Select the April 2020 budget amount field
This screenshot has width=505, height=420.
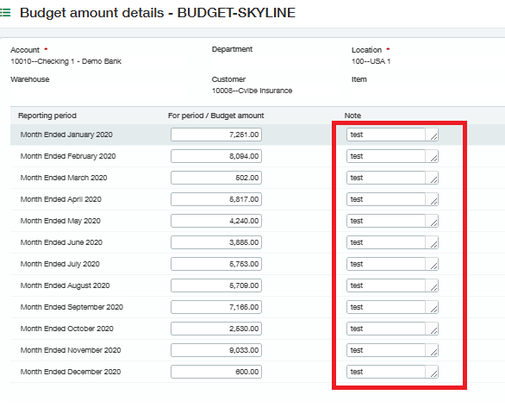point(216,199)
